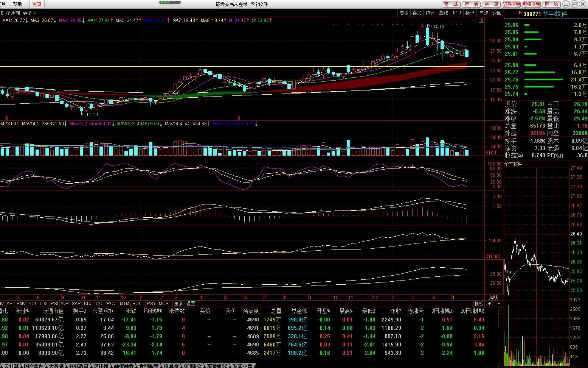Switch to the 在线教育 sector tab
Screen dimensions: 588x368
pyautogui.click(x=79, y=366)
